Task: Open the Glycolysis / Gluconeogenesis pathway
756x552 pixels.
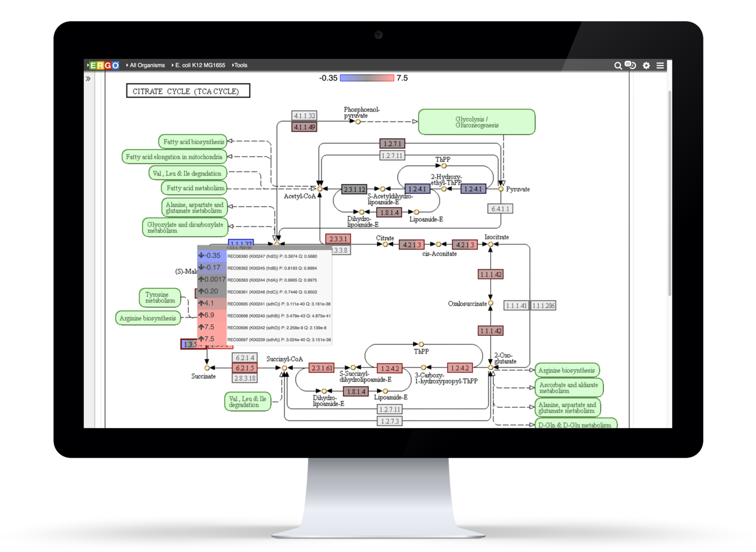Action: 477,122
